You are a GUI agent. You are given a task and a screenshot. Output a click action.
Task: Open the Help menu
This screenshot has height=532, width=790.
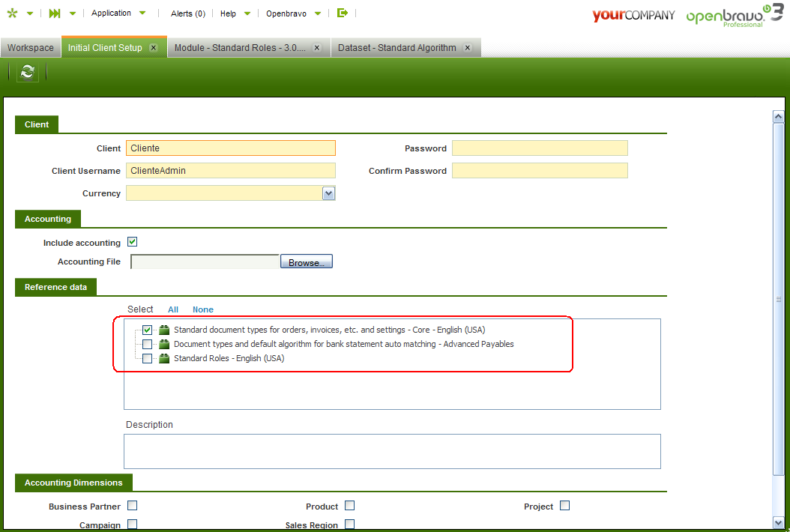[x=228, y=13]
